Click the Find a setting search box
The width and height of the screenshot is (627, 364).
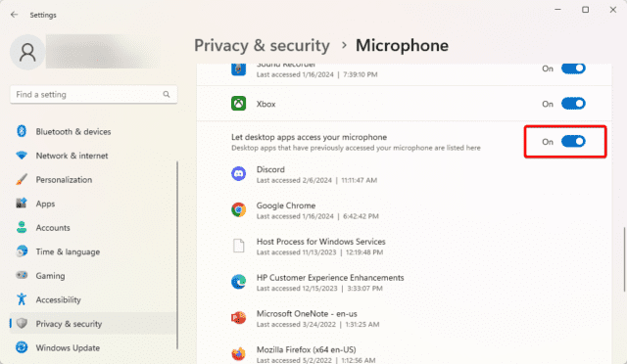[x=94, y=94]
